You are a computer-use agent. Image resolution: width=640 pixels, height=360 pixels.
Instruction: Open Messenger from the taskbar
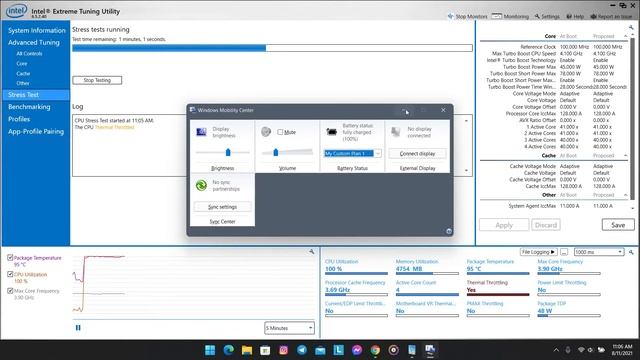[357, 350]
